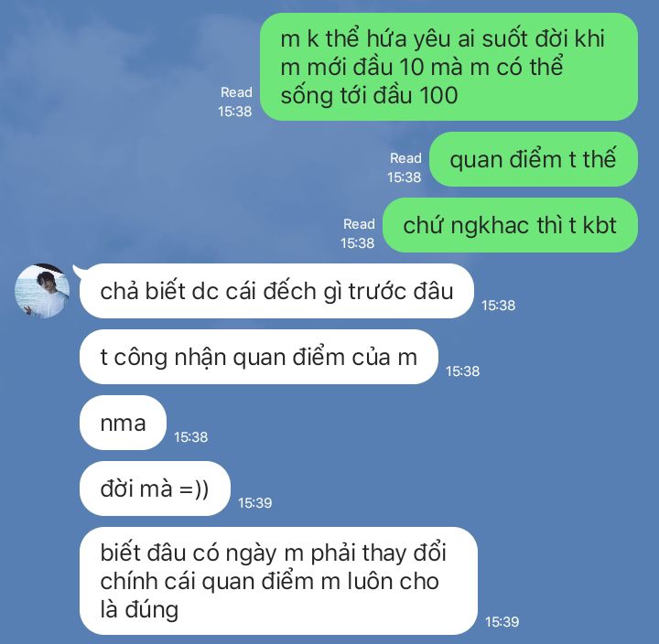Click the Read status beside 'chứ ngkhac thì t kbt'
Viewport: 659px width, 644px height.
359,224
